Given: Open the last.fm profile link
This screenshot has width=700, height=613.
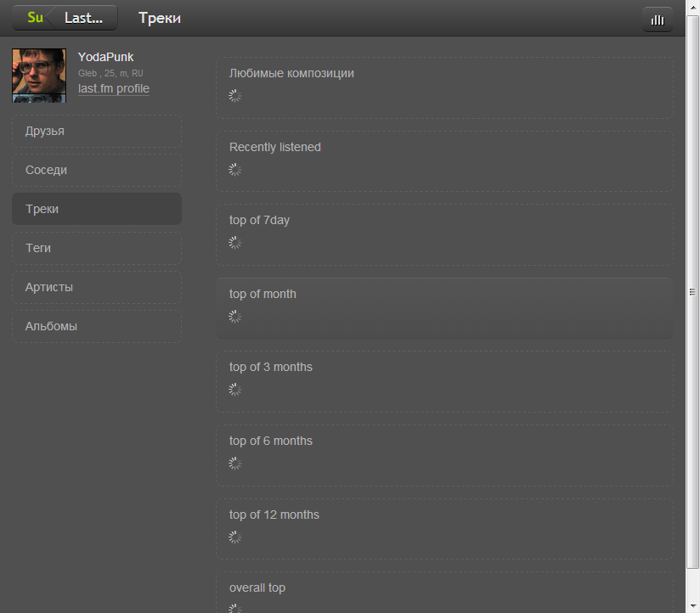Looking at the screenshot, I should click(x=113, y=88).
